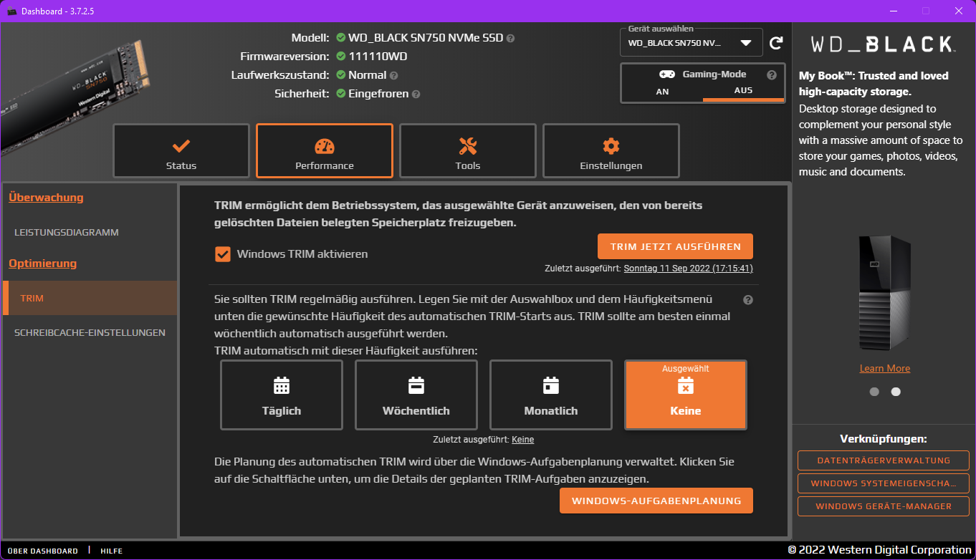This screenshot has width=976, height=560.
Task: Open the Tools tab
Action: (x=468, y=151)
